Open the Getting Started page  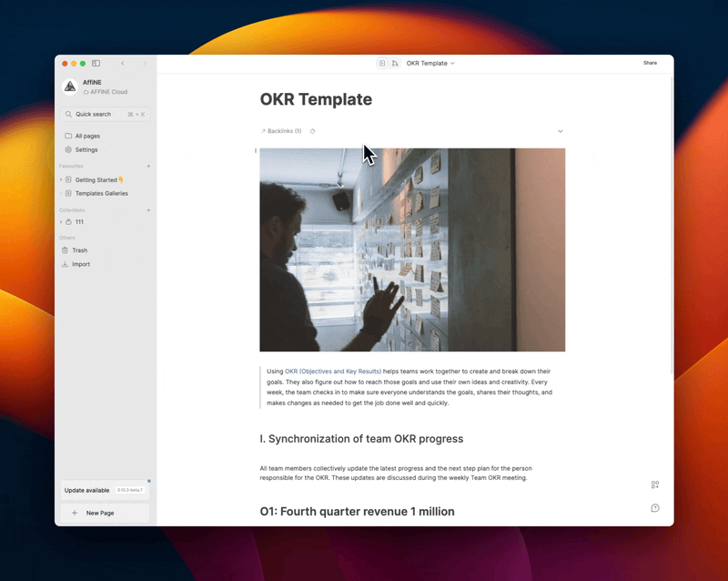[99, 180]
